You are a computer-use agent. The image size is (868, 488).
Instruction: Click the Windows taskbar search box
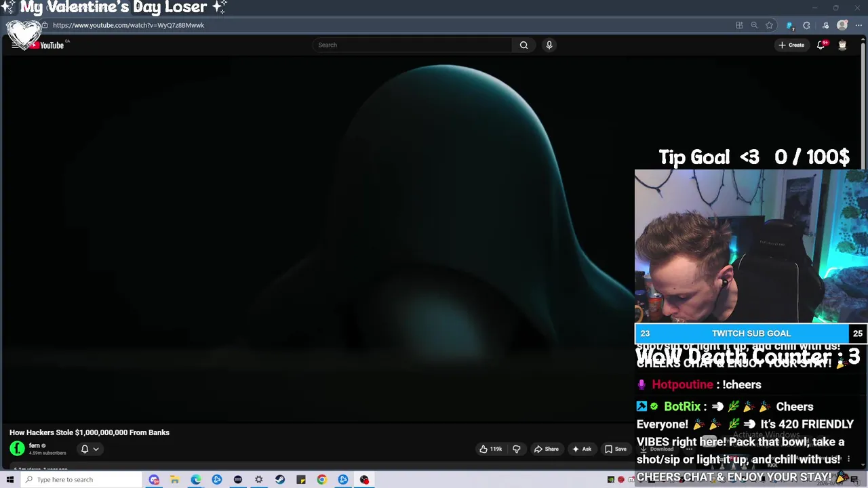click(x=81, y=479)
